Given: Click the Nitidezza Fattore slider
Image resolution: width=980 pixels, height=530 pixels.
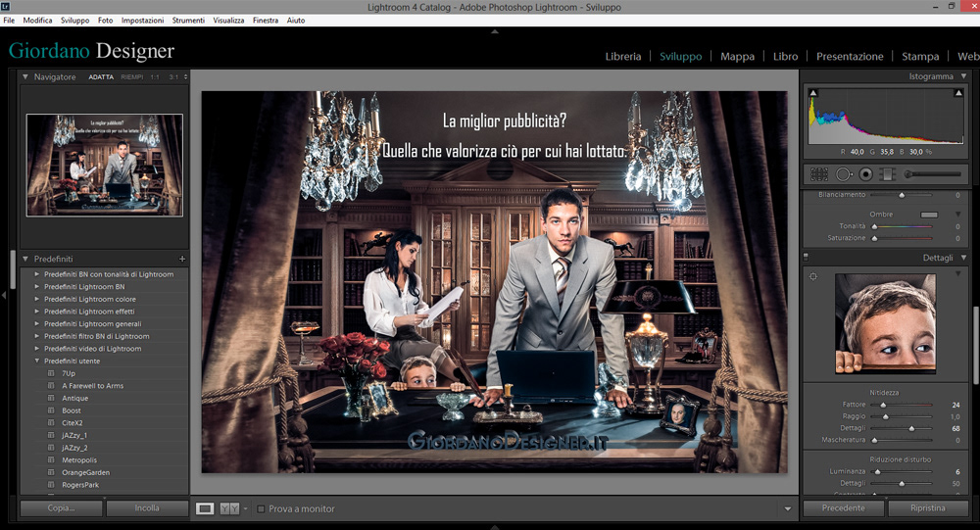Looking at the screenshot, I should pos(902,405).
